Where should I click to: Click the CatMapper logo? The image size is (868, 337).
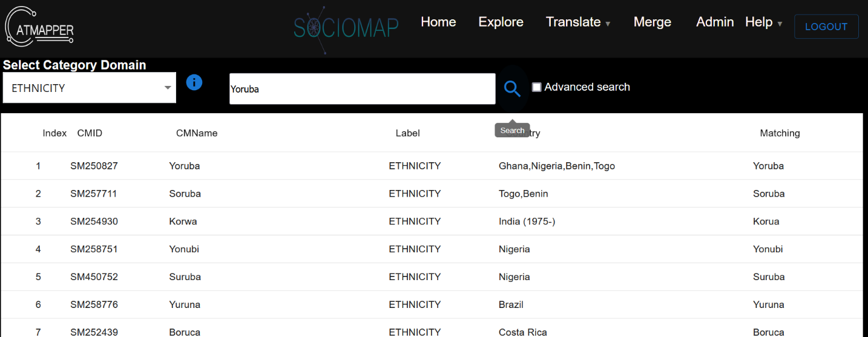coord(40,27)
